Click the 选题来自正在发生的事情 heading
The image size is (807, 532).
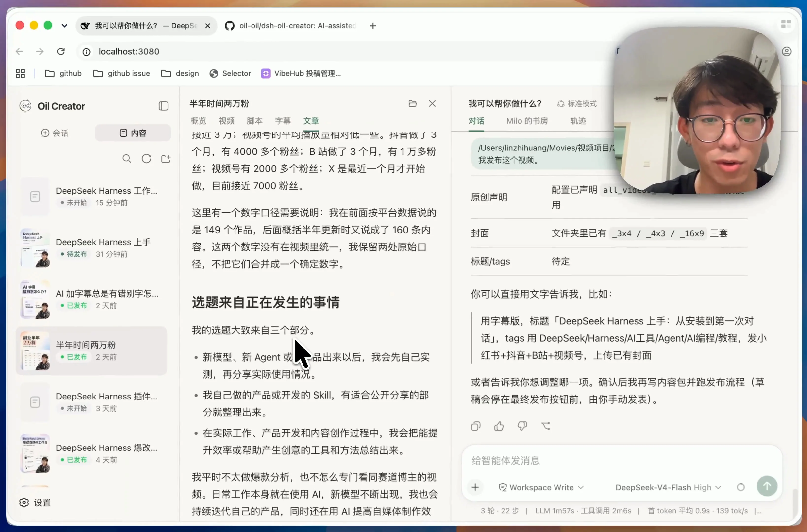tap(266, 302)
